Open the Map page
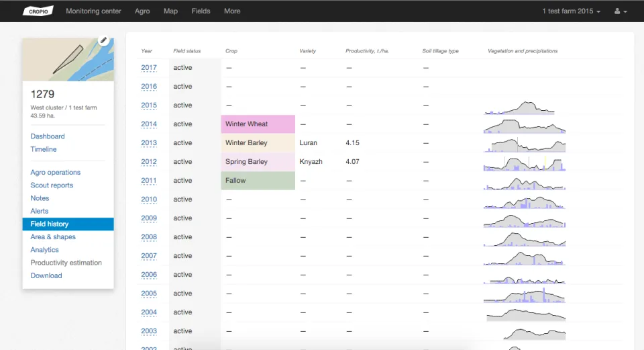 coord(170,11)
